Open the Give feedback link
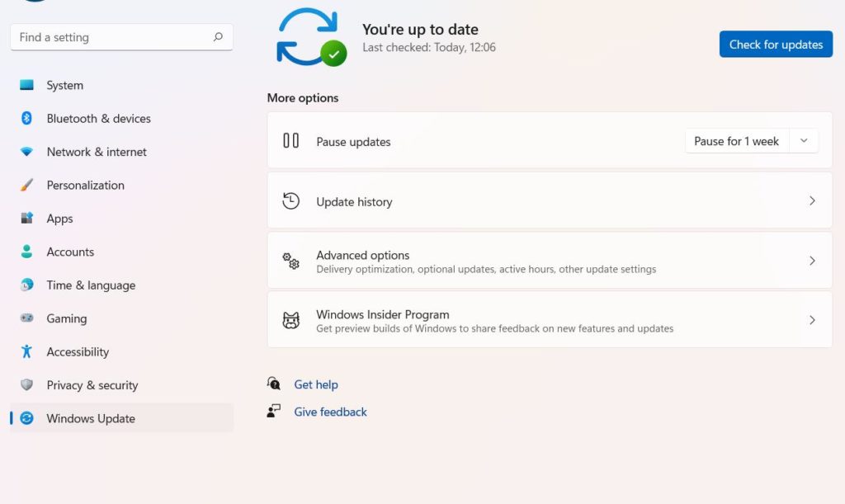This screenshot has height=504, width=845. 330,412
